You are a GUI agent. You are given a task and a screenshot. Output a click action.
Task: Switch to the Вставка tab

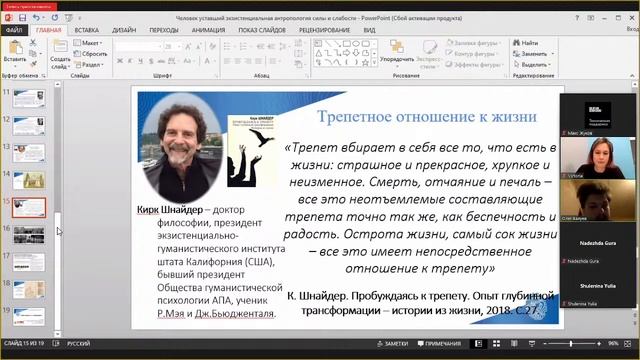tap(87, 30)
